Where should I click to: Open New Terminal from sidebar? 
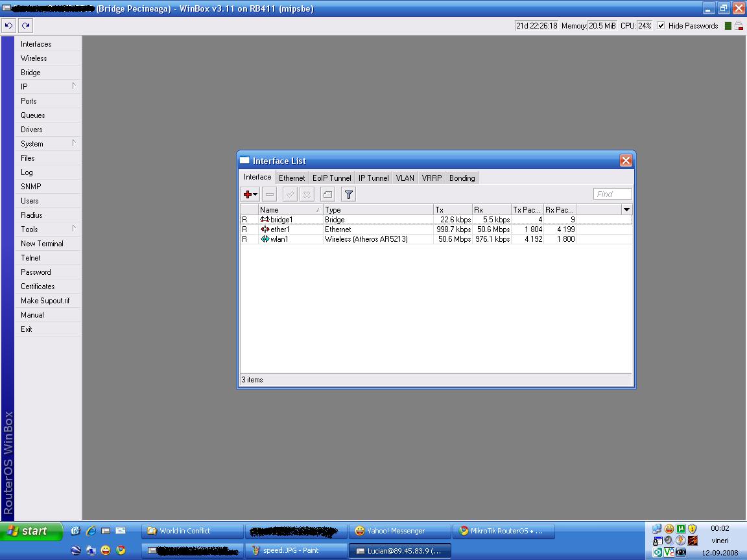coord(47,244)
